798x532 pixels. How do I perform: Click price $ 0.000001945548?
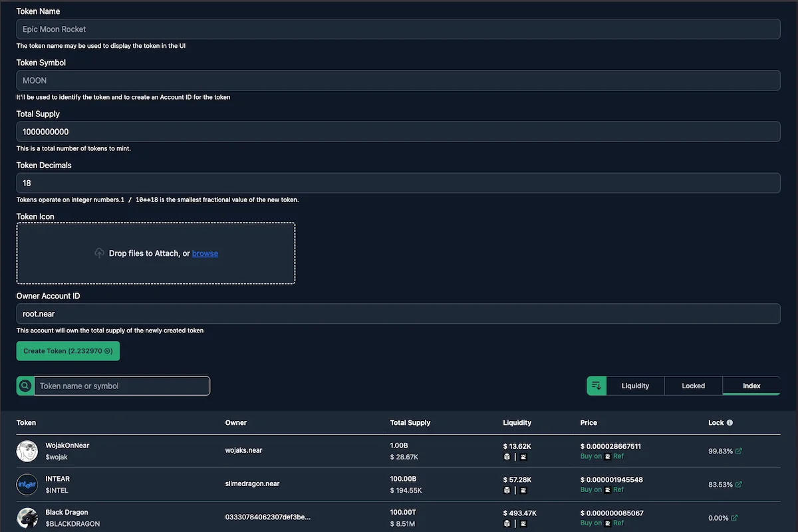point(612,479)
